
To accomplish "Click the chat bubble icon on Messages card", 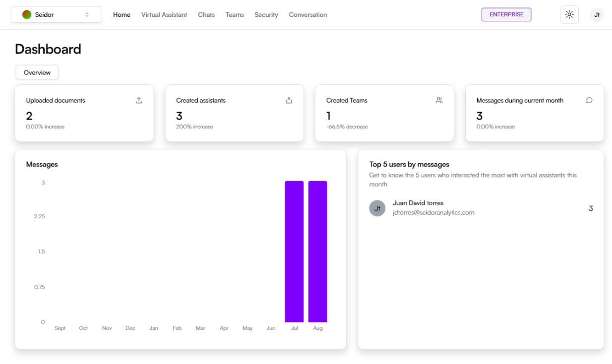I will click(x=589, y=100).
